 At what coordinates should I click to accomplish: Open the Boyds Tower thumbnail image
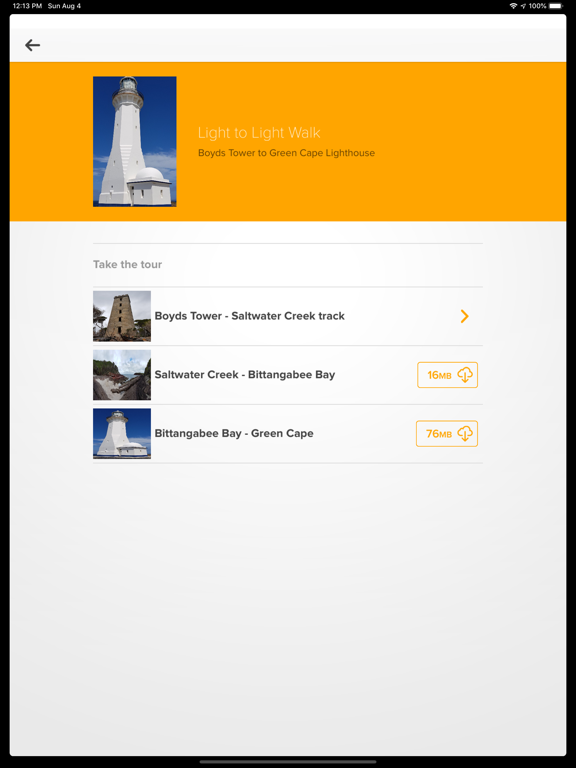(122, 316)
